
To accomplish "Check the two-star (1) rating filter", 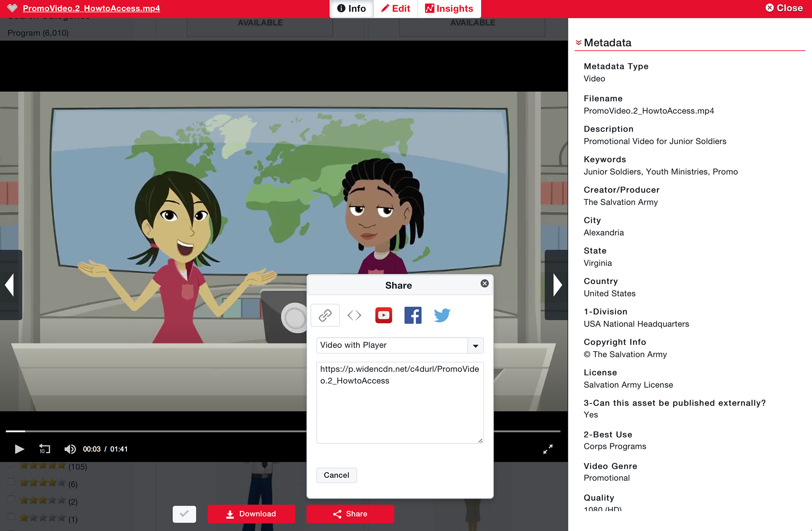I will pos(11,517).
